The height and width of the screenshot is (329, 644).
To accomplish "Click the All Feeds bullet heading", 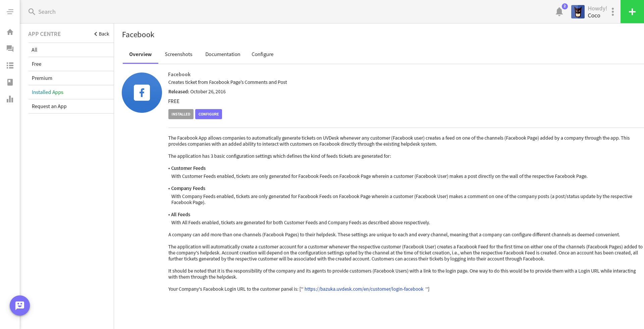I will click(180, 215).
